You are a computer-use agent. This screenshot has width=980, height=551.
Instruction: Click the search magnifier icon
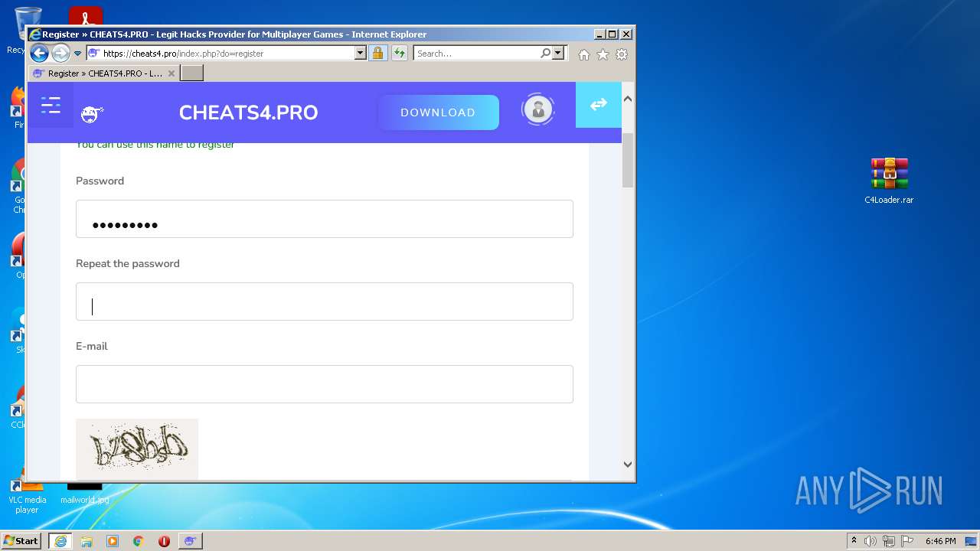(545, 54)
